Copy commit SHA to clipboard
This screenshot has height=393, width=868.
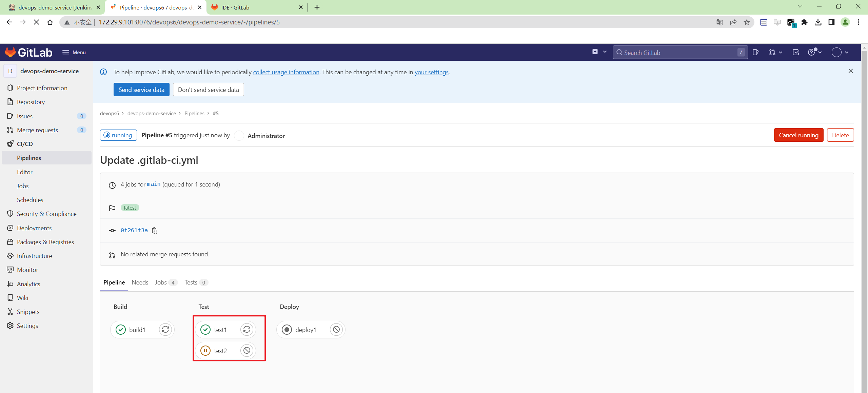155,231
